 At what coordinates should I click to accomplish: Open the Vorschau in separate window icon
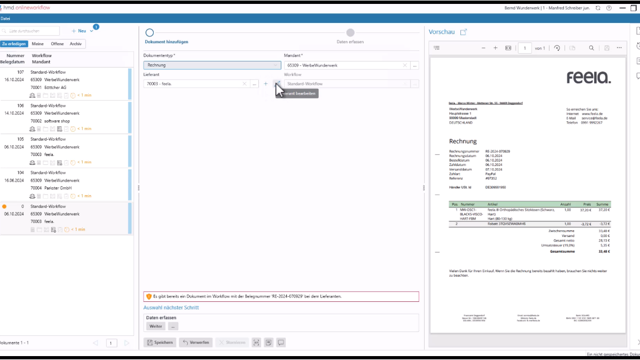tap(463, 32)
